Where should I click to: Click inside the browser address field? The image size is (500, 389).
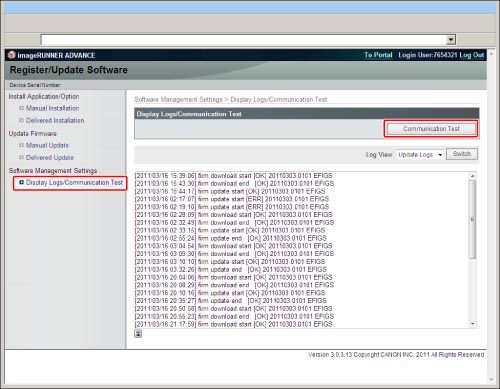tap(244, 40)
